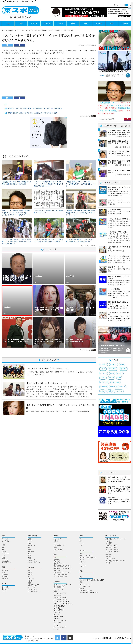Click the footer WWE link

pos(29,570)
